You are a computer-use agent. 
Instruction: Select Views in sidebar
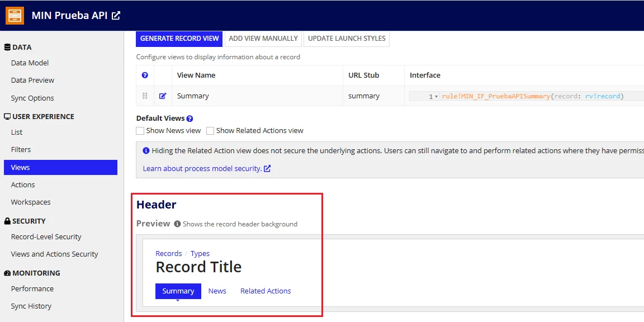(61, 168)
